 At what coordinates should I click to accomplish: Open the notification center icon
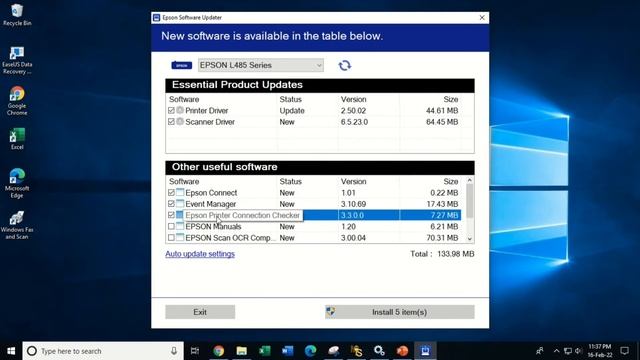624,351
